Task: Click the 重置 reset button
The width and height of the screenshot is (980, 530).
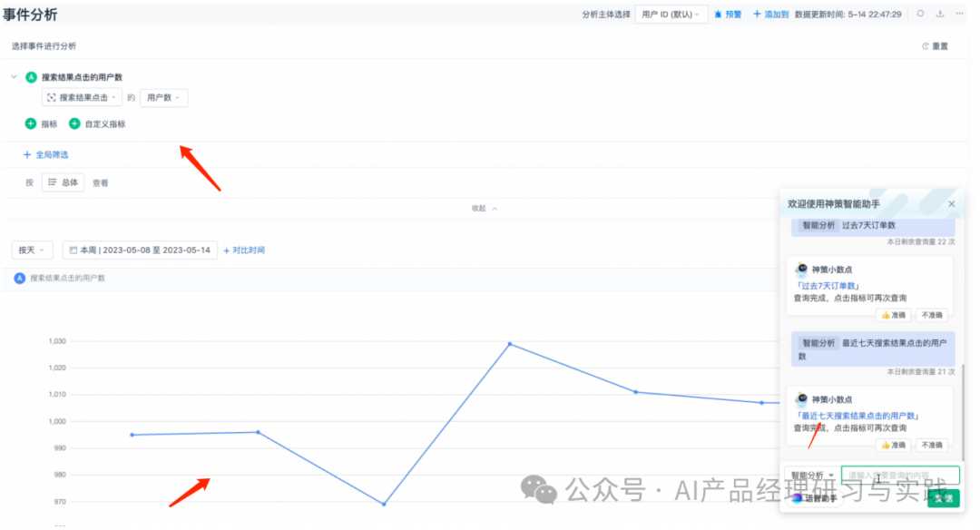Action: (x=936, y=46)
